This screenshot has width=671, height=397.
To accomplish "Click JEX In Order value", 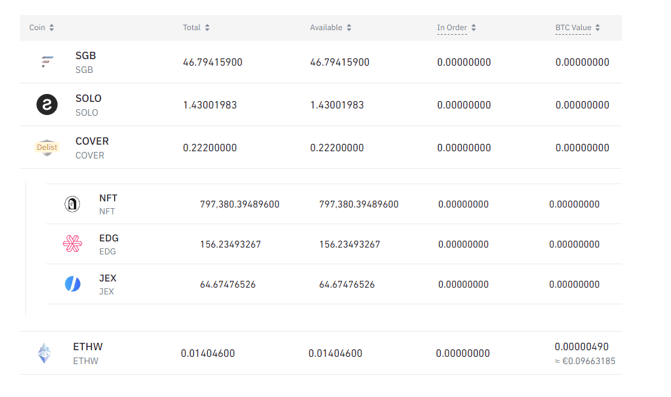I will point(463,284).
